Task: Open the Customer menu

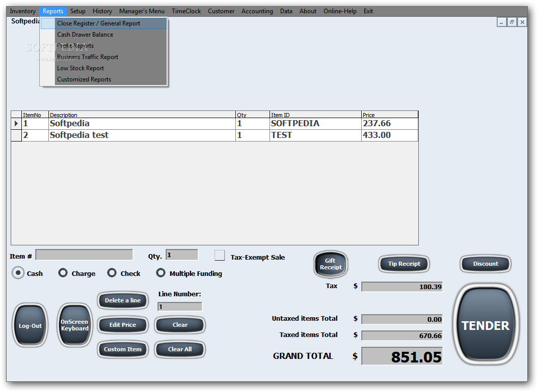Action: (x=221, y=11)
